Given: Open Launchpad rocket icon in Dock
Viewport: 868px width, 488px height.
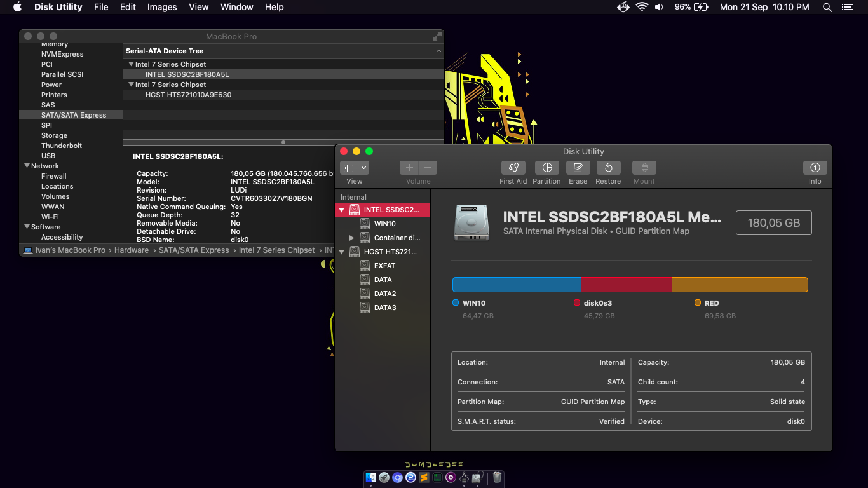Looking at the screenshot, I should [x=384, y=477].
